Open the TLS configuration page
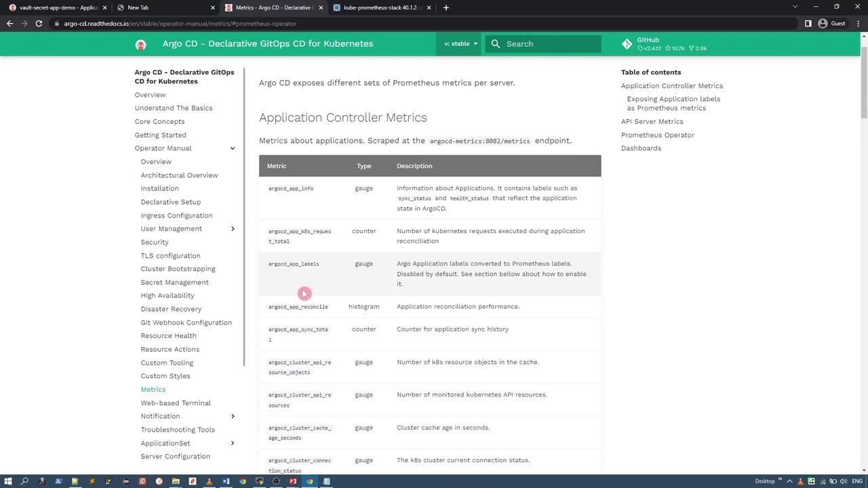This screenshot has height=488, width=868. 170,256
